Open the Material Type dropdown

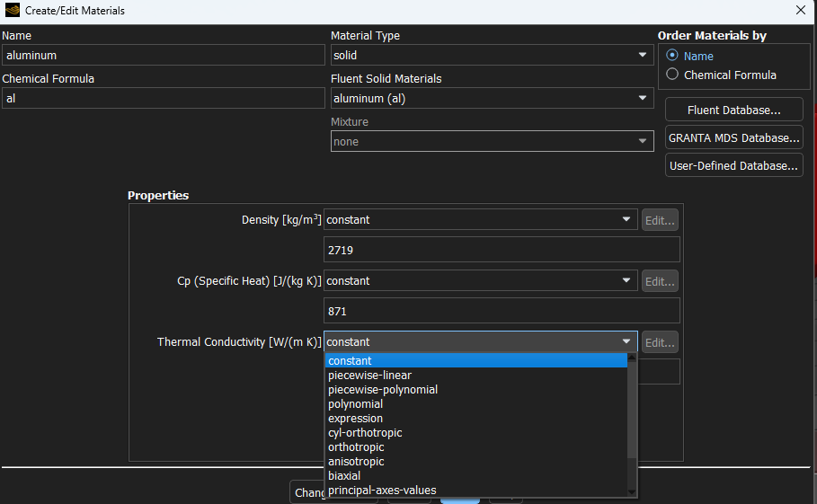492,56
